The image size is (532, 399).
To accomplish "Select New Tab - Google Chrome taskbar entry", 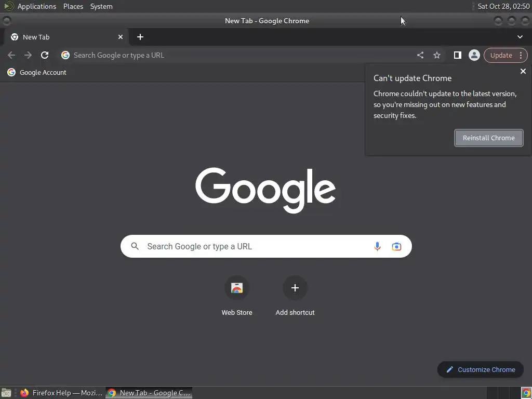I will 149,393.
